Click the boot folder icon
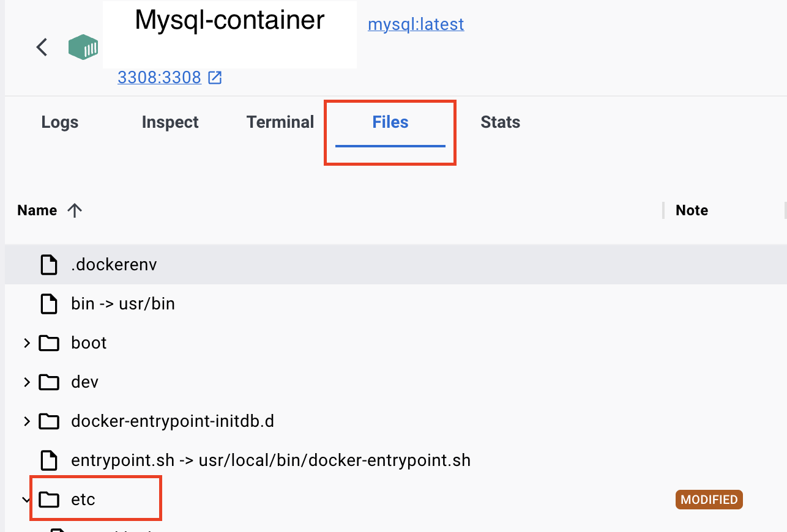787x532 pixels. tap(49, 343)
